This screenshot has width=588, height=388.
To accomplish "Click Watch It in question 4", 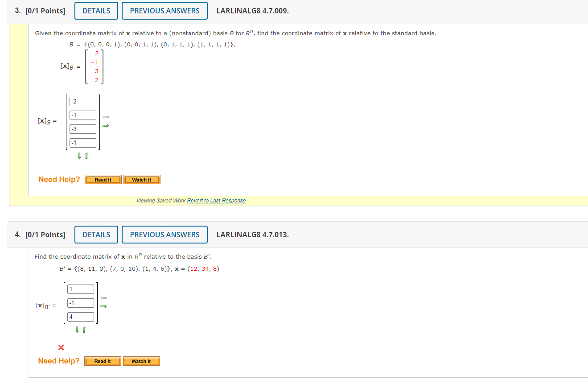I will pyautogui.click(x=141, y=361).
